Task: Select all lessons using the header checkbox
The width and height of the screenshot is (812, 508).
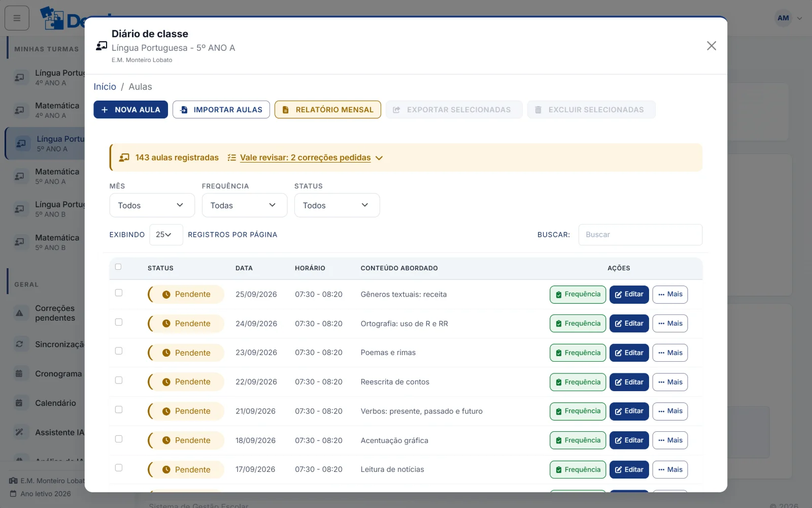Action: [x=118, y=267]
